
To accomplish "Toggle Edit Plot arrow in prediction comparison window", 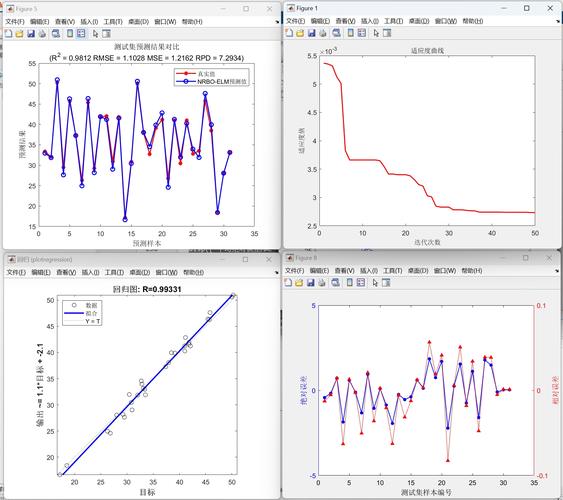I will [x=95, y=33].
